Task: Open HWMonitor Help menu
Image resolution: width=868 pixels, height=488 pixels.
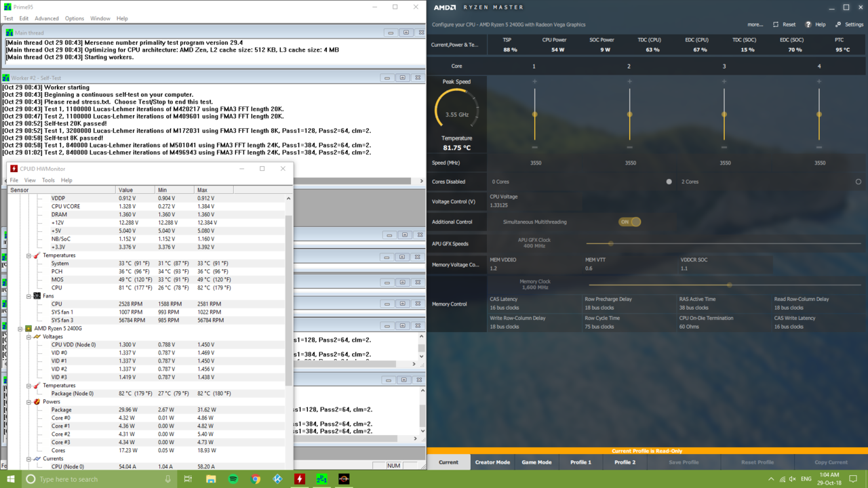Action: [x=66, y=180]
